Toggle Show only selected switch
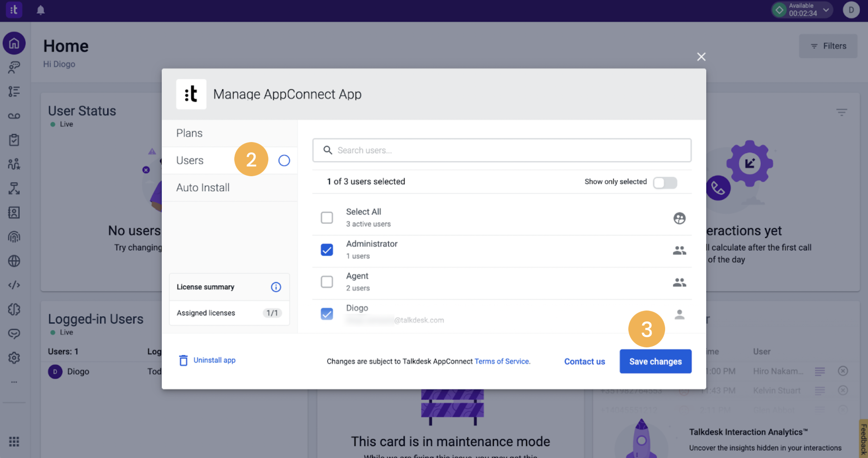868x458 pixels. point(665,182)
